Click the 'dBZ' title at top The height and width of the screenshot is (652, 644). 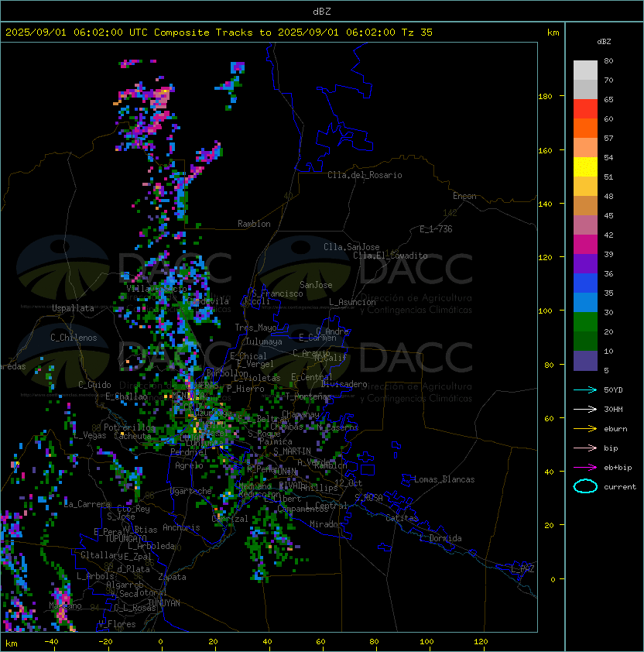tap(322, 12)
